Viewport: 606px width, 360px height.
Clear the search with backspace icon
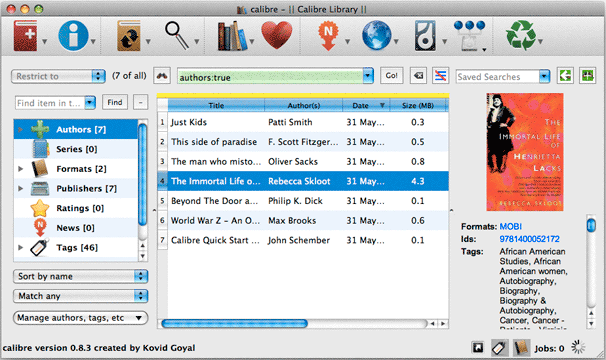coord(418,76)
